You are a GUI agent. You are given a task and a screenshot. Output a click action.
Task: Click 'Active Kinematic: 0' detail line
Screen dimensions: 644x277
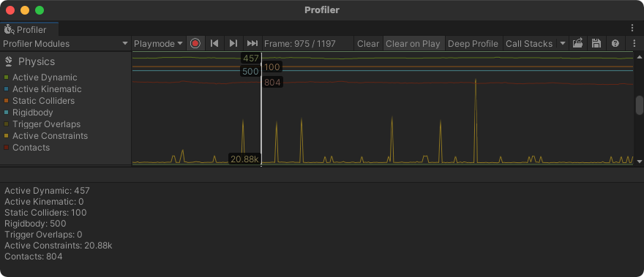[44, 202]
